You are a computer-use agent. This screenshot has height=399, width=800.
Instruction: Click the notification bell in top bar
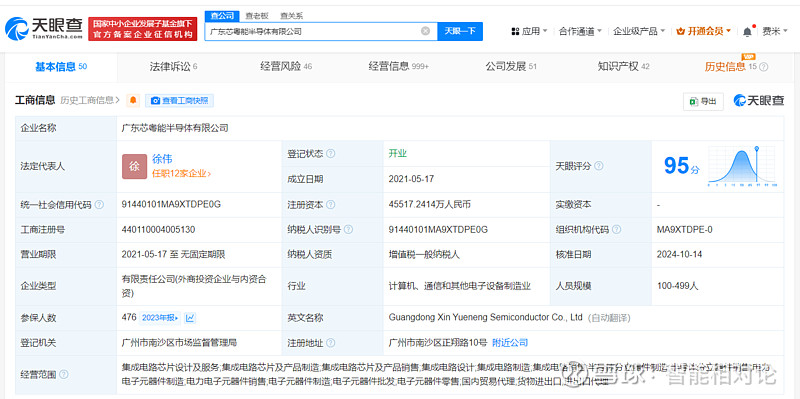click(x=747, y=32)
